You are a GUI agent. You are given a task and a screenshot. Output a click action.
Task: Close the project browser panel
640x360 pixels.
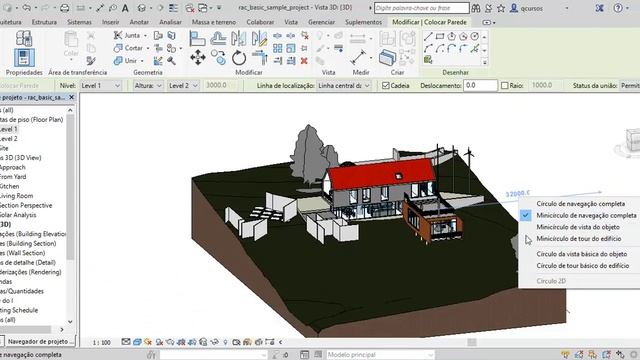pos(71,98)
